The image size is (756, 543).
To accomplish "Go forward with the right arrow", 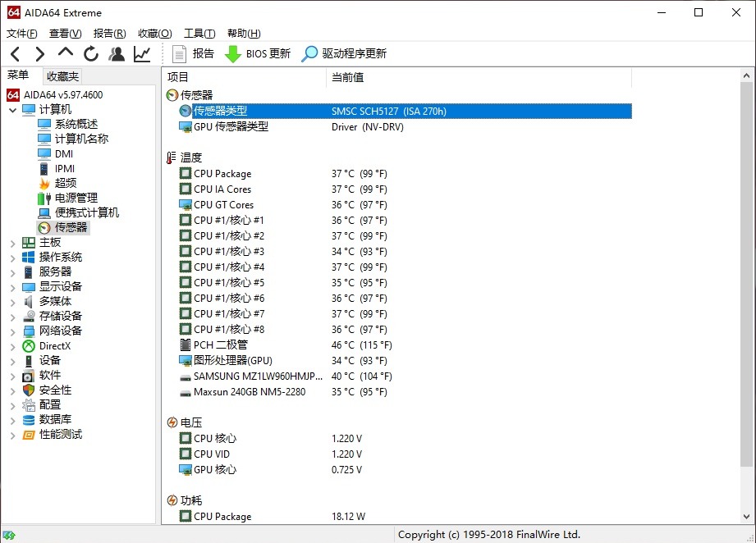I will 40,53.
